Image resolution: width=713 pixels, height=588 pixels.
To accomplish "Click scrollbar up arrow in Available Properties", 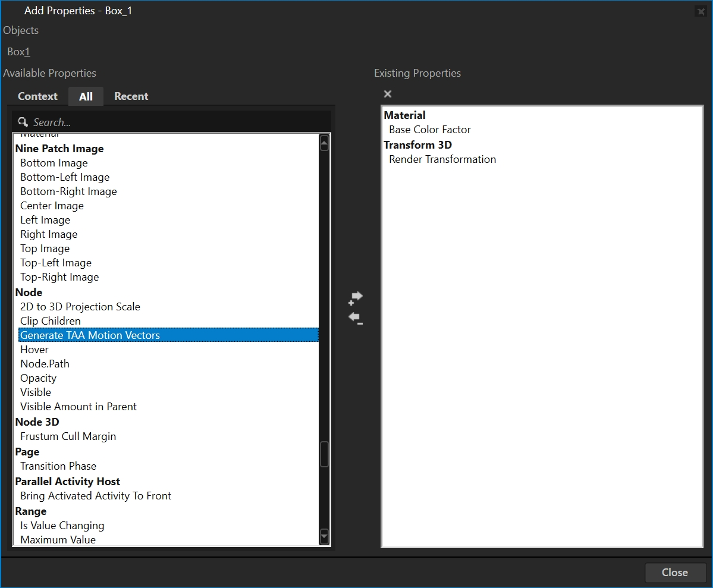I will [324, 144].
